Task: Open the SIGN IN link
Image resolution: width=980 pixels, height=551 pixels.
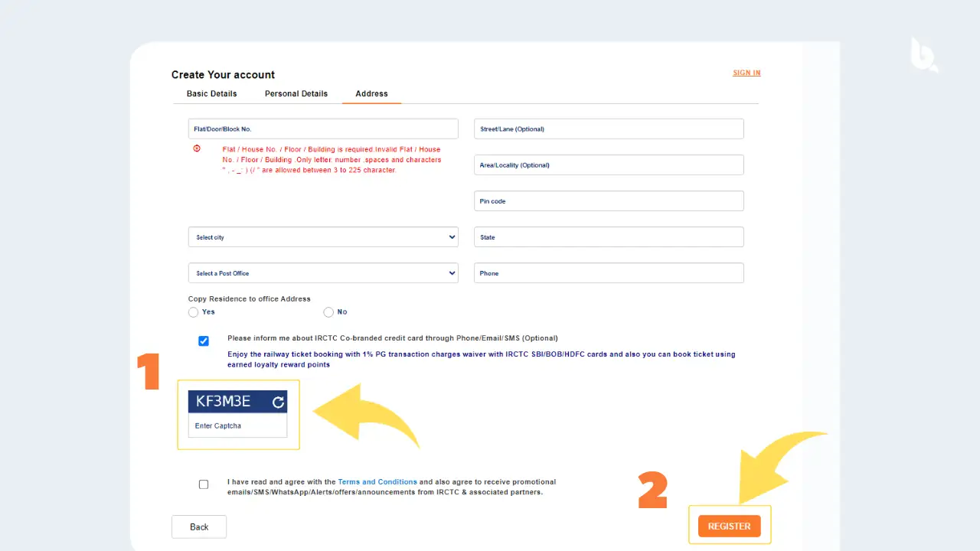Action: pyautogui.click(x=746, y=73)
